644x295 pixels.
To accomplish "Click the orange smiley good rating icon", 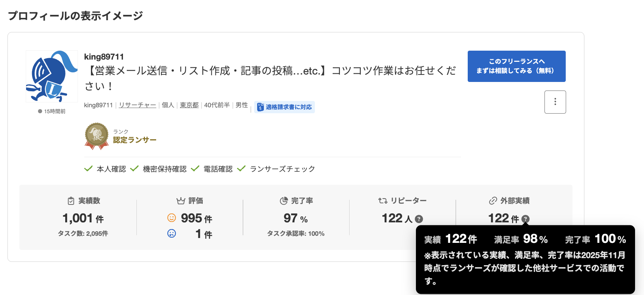I will tap(171, 218).
